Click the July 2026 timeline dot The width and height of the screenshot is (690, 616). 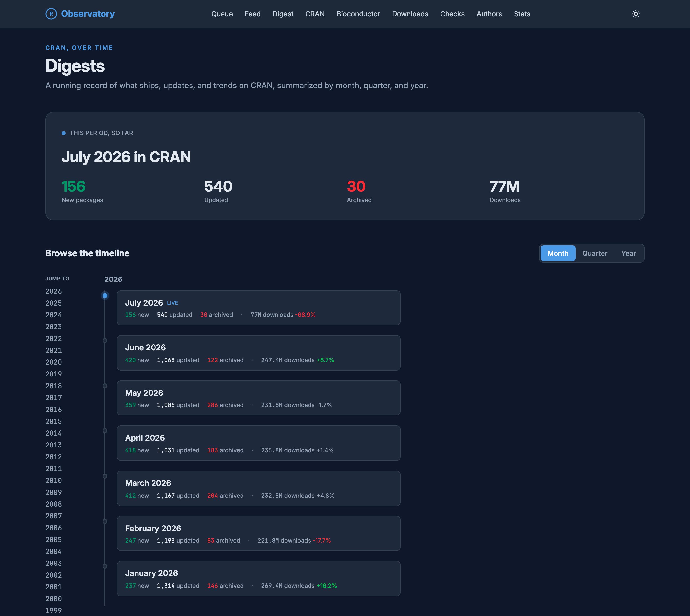105,296
